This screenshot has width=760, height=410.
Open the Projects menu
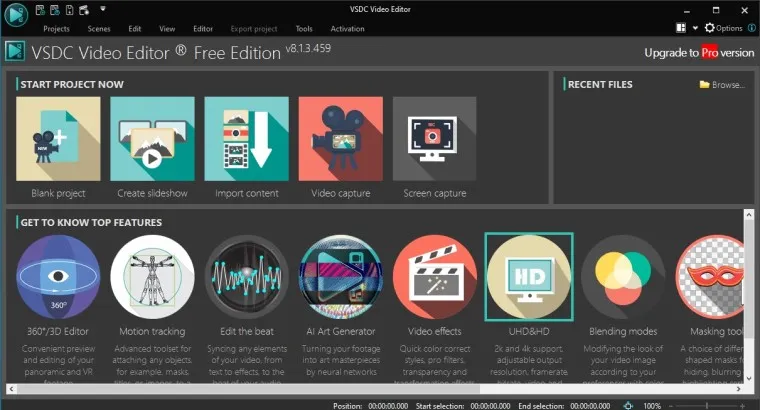click(x=56, y=29)
